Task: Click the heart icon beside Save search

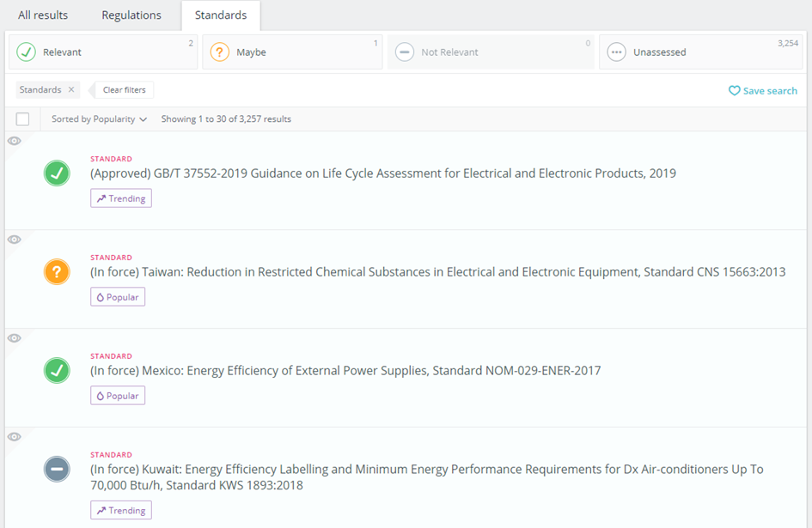Action: coord(733,90)
